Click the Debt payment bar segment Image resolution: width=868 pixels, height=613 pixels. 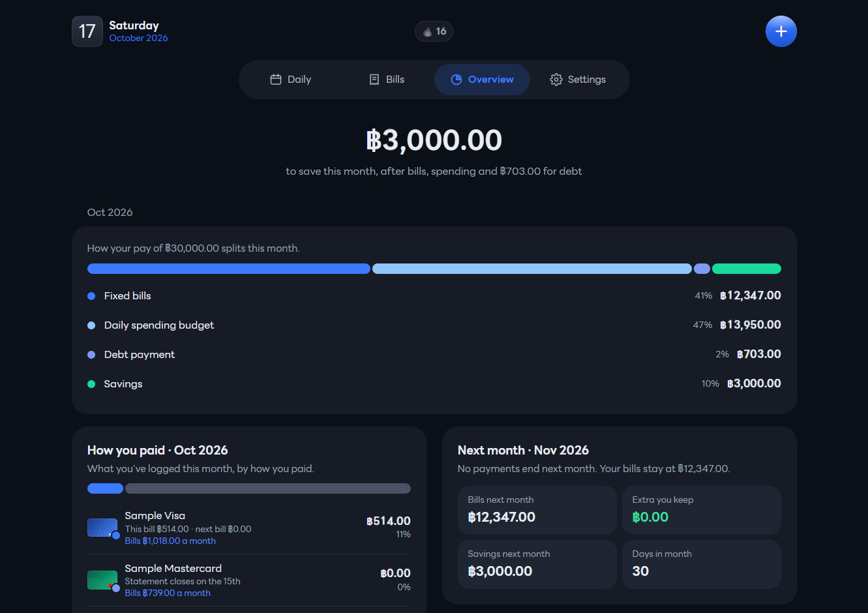pyautogui.click(x=702, y=269)
